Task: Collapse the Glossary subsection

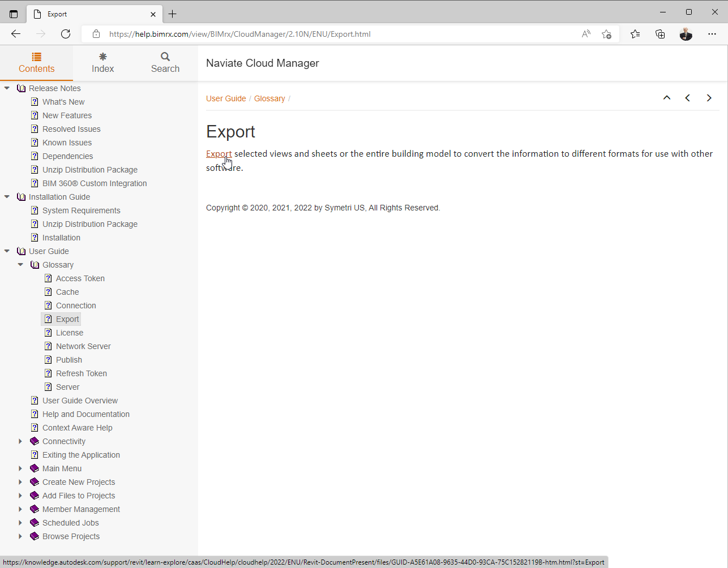Action: 20,265
